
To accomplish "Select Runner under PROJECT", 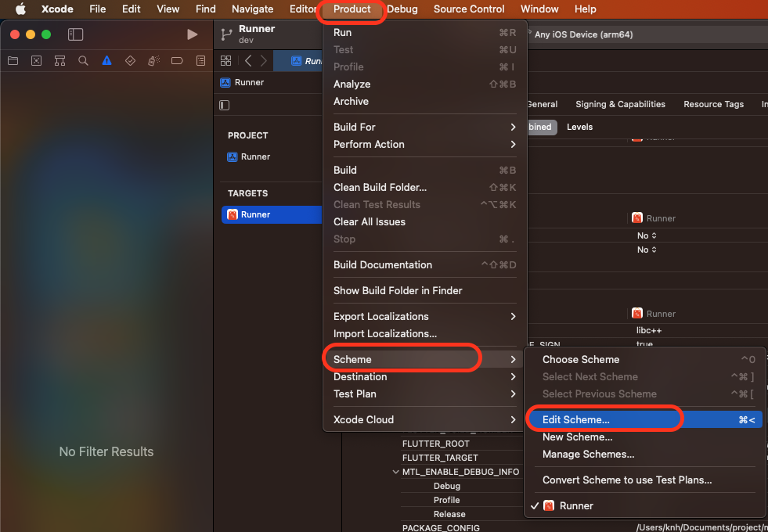I will (249, 156).
